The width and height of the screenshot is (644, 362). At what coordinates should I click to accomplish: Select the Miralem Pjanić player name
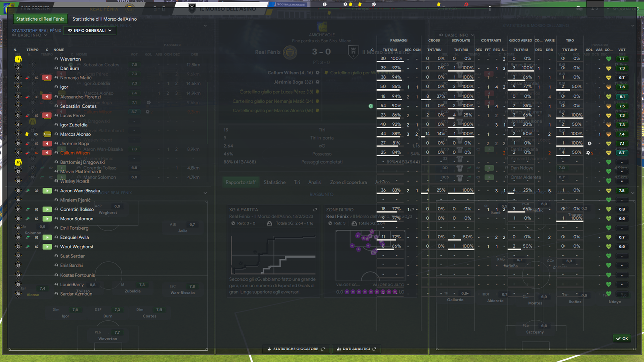[x=75, y=200]
